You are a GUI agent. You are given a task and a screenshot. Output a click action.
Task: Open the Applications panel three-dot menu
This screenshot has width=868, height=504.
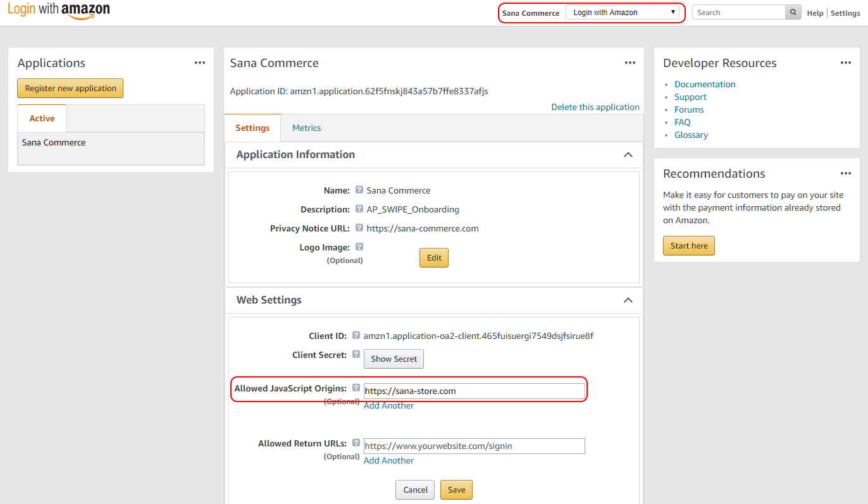click(200, 63)
